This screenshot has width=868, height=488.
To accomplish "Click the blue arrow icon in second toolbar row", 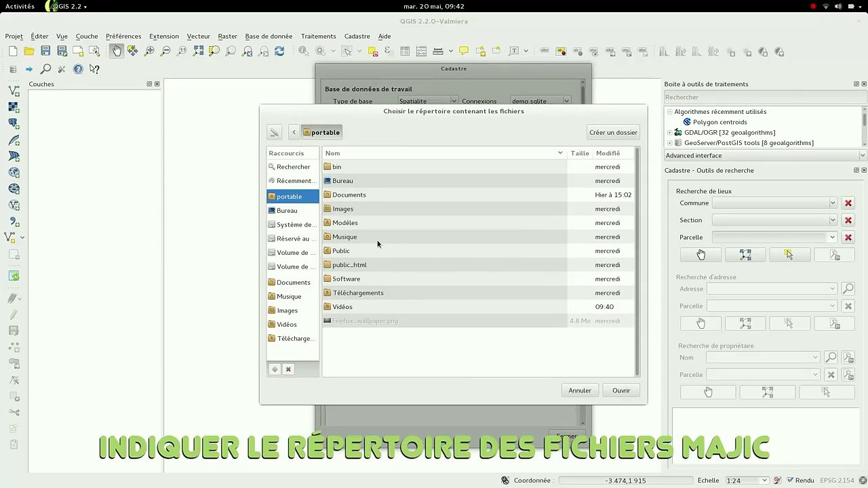I will click(29, 69).
